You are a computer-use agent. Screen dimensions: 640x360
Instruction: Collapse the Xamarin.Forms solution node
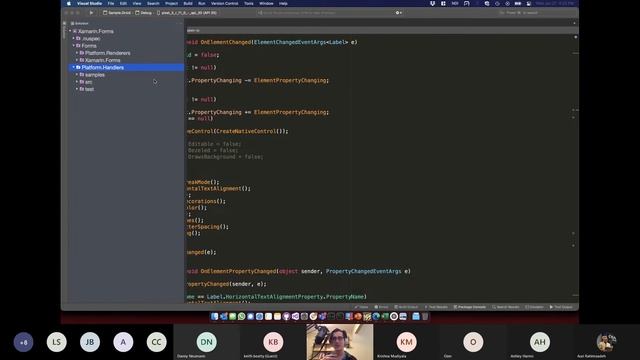70,31
